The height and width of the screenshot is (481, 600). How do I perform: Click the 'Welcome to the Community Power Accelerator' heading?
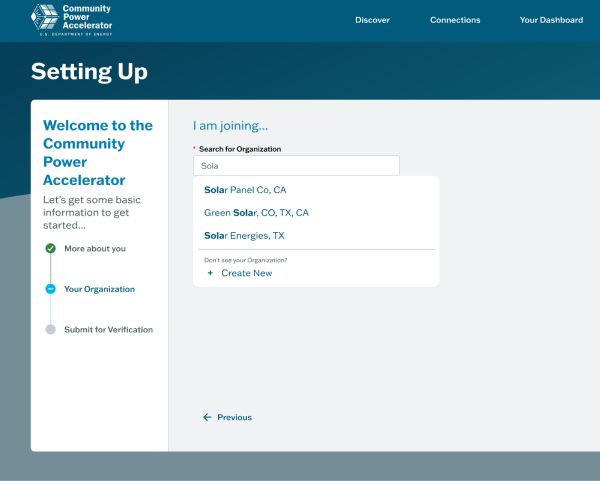pyautogui.click(x=98, y=153)
